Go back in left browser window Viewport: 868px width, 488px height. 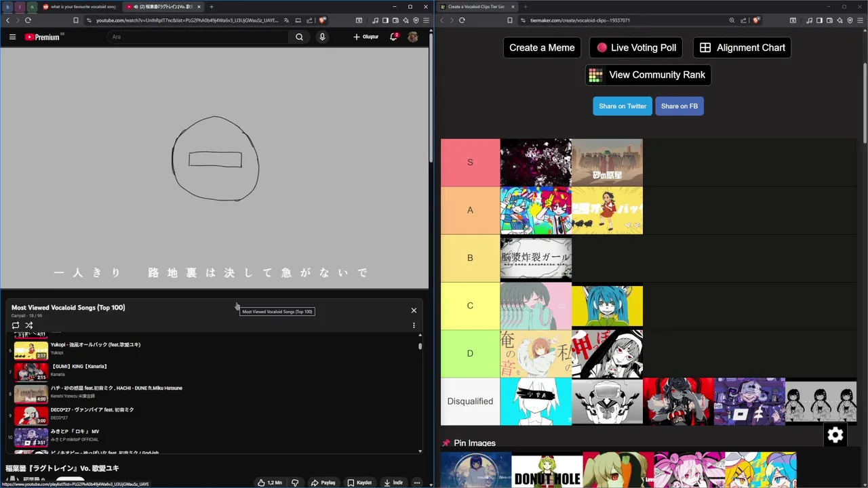(7, 20)
